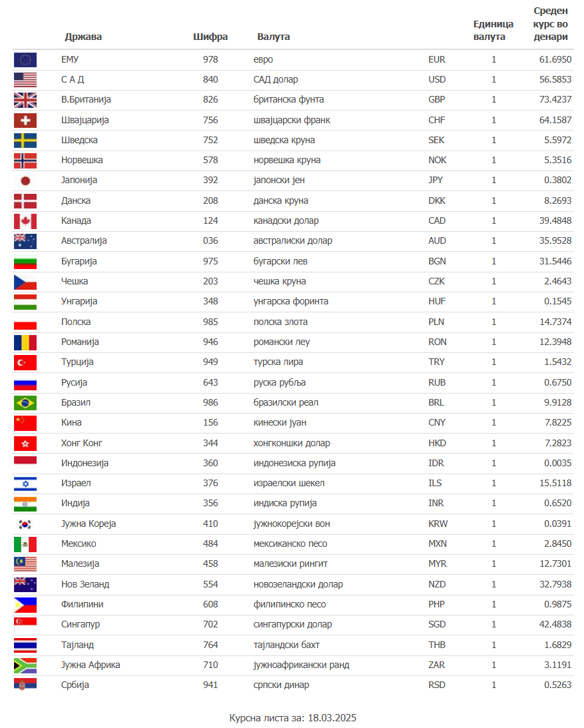This screenshot has width=584, height=728.
Task: Click the Курсна листа date text
Action: 293,718
